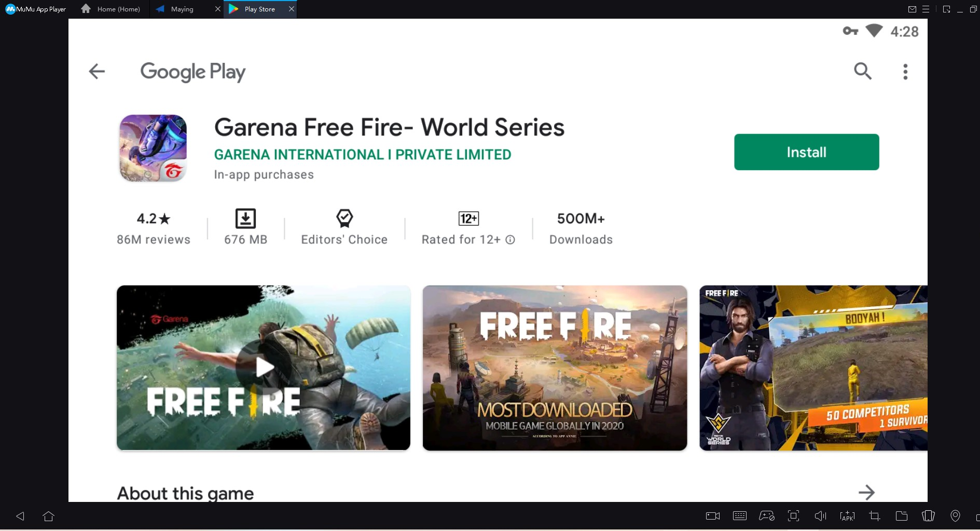Click the gamepad settings icon
This screenshot has height=531, width=980.
click(767, 516)
